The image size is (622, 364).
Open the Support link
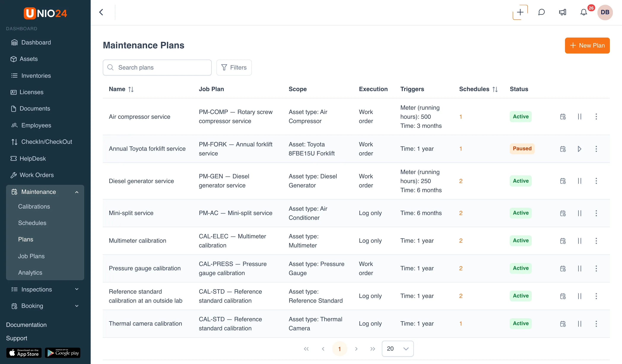pos(17,338)
